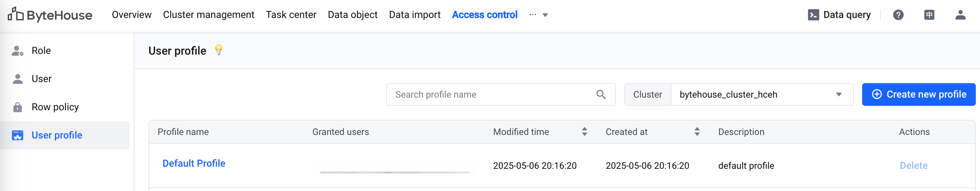Click the language switch icon

point(929,15)
